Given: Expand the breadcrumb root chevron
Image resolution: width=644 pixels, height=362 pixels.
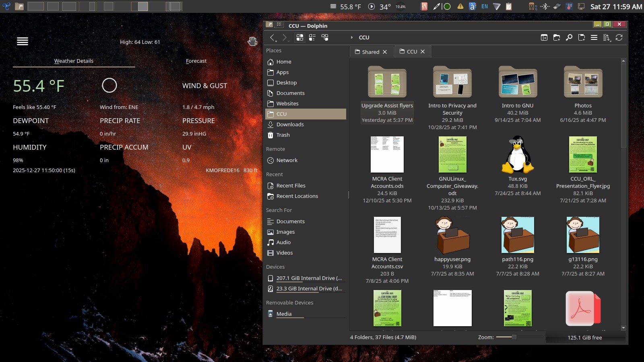Looking at the screenshot, I should [352, 37].
